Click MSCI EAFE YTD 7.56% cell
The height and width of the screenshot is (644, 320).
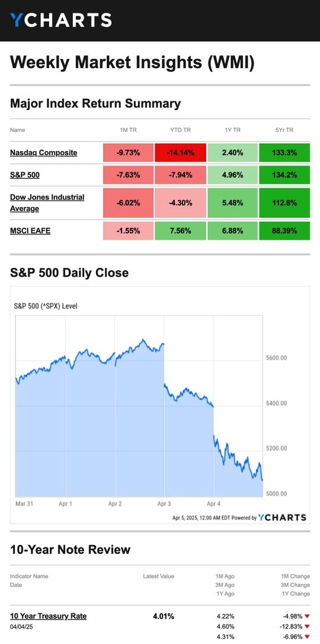click(x=180, y=231)
